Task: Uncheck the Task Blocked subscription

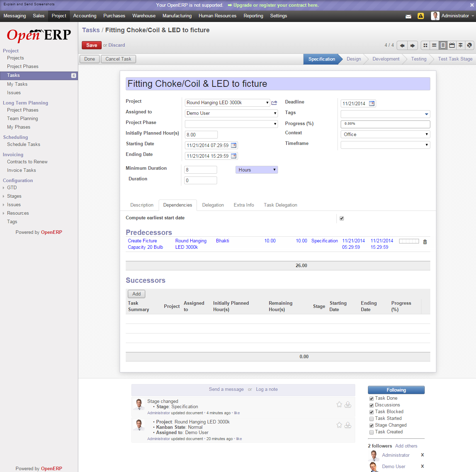Action: point(372,412)
